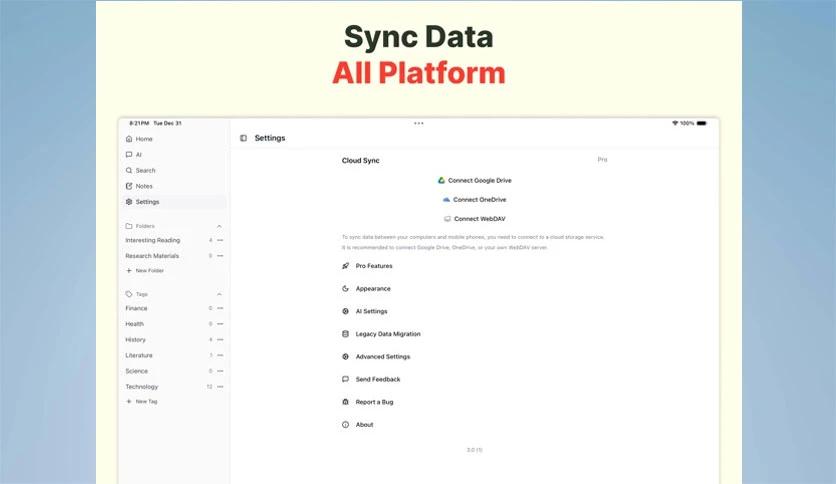
Task: Click the Pro Features rocket icon
Action: click(x=345, y=266)
